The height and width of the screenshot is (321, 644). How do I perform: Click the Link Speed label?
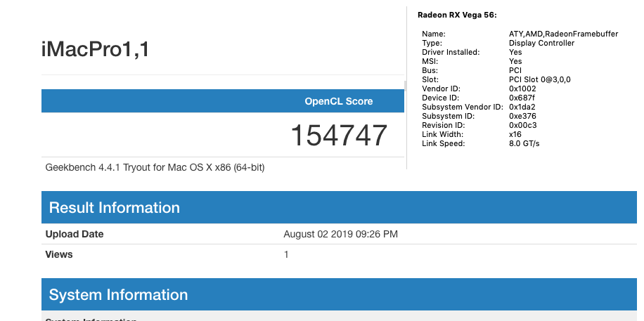tap(443, 144)
